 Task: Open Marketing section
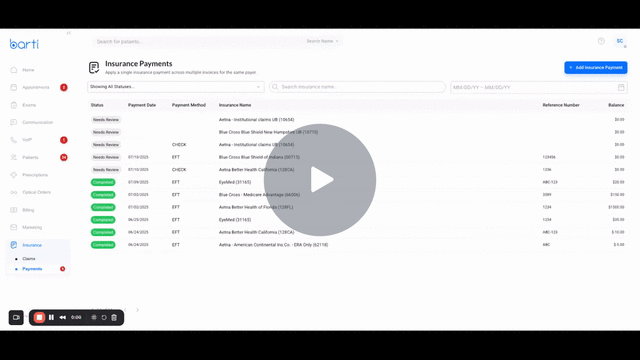click(32, 227)
